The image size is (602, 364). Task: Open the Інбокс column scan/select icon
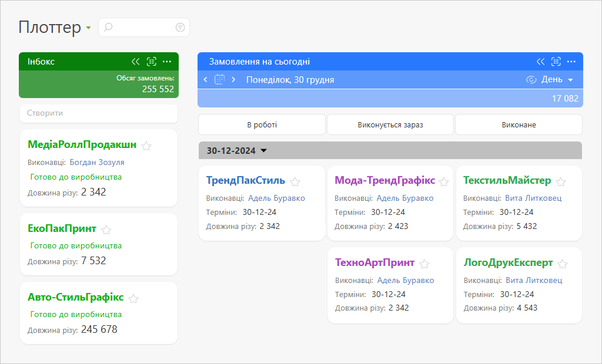[152, 62]
